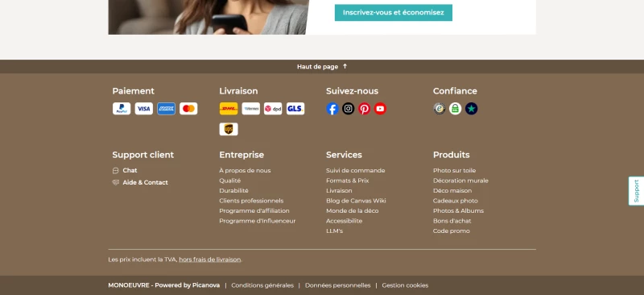
Task: Open the Chat support link
Action: click(x=130, y=170)
